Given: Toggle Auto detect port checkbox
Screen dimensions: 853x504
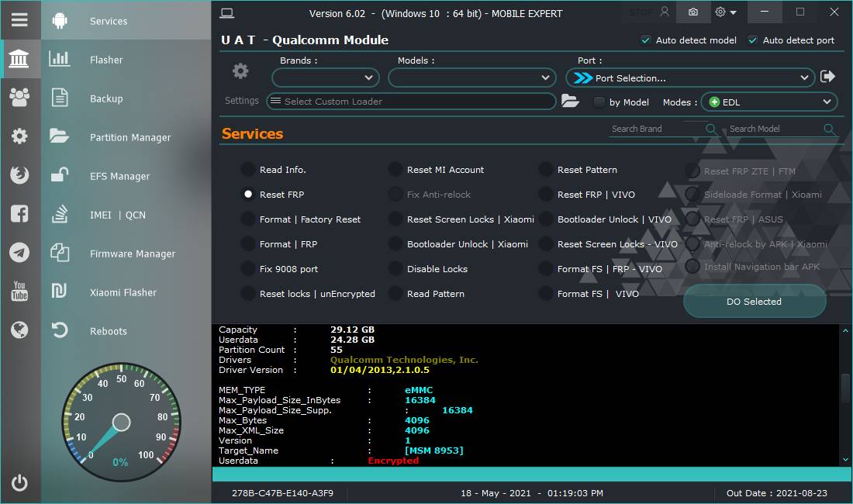Looking at the screenshot, I should click(753, 40).
